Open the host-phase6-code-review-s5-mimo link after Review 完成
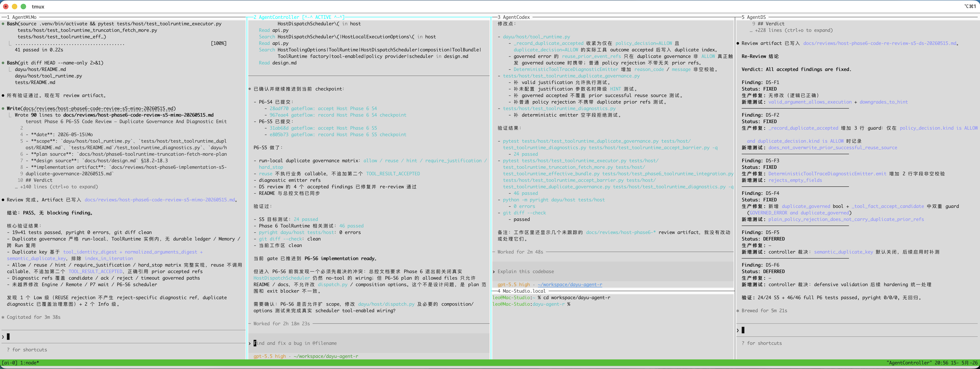Screen dimensions: 980x369 pos(160,200)
